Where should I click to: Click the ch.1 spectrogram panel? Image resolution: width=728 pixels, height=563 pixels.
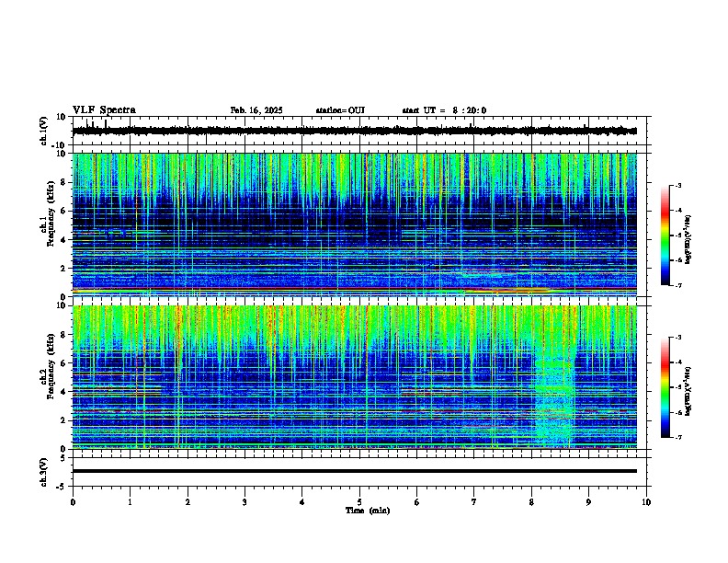coord(354,224)
